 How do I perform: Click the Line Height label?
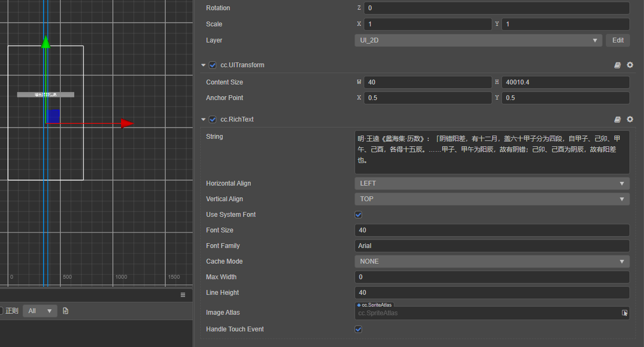click(x=222, y=293)
